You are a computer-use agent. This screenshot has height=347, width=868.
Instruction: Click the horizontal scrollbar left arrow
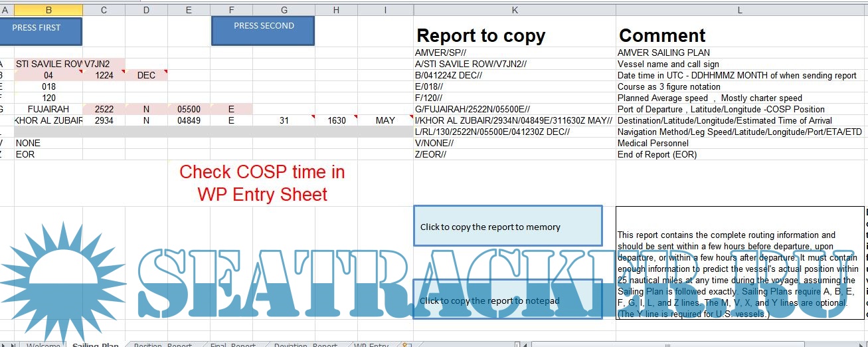(x=526, y=345)
